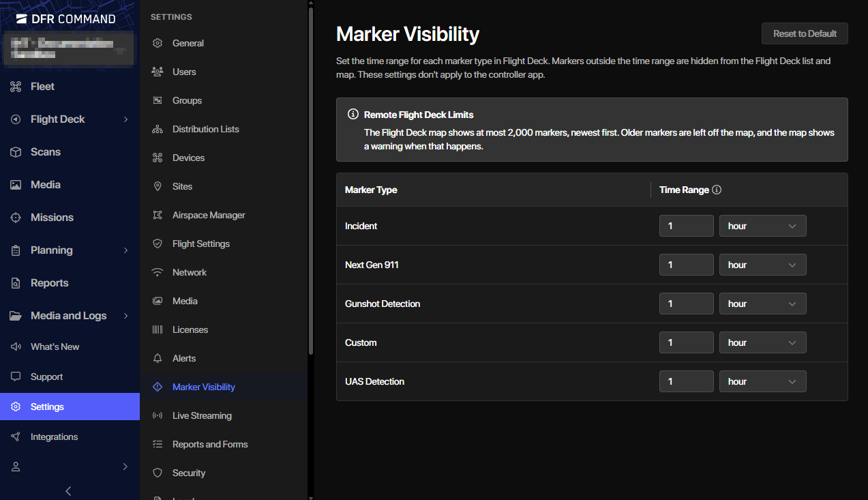This screenshot has width=868, height=500.
Task: Click the Media and Logs folder icon
Action: 16,316
